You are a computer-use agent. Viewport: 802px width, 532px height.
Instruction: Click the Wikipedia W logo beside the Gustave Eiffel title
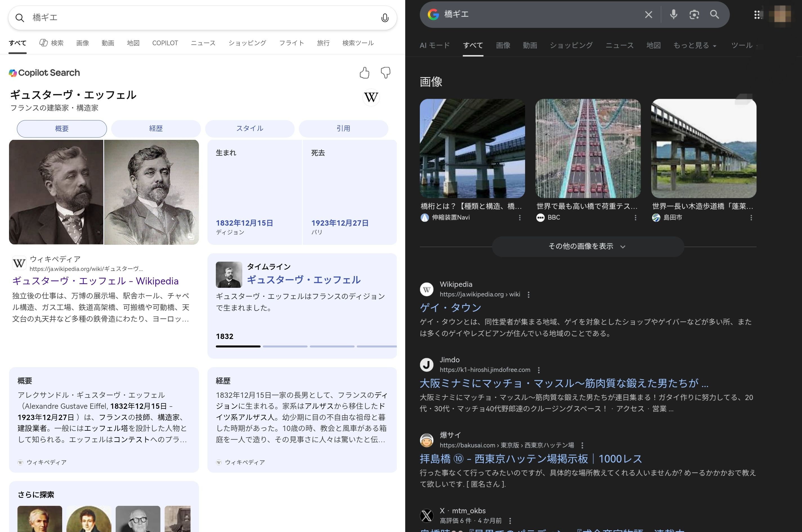tap(371, 98)
